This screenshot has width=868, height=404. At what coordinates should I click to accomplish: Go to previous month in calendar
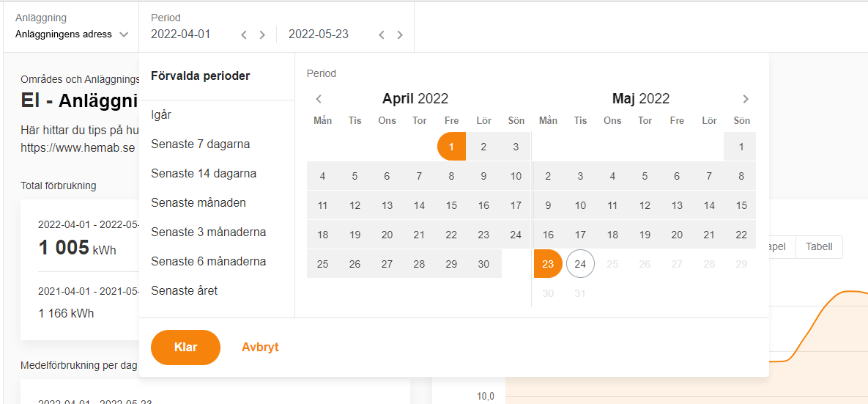(x=319, y=99)
